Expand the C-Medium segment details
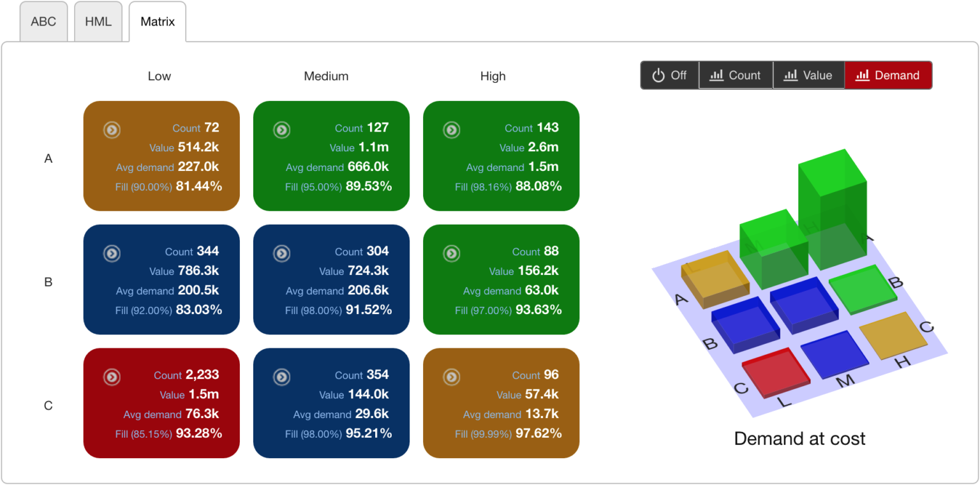Image resolution: width=980 pixels, height=485 pixels. click(281, 377)
